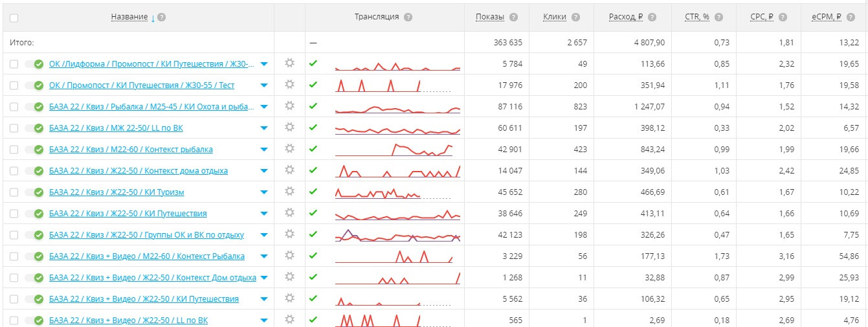Open dropdown arrow next to Группы ОК и ВК по отдыху
This screenshot has width=868, height=327.
[x=263, y=235]
